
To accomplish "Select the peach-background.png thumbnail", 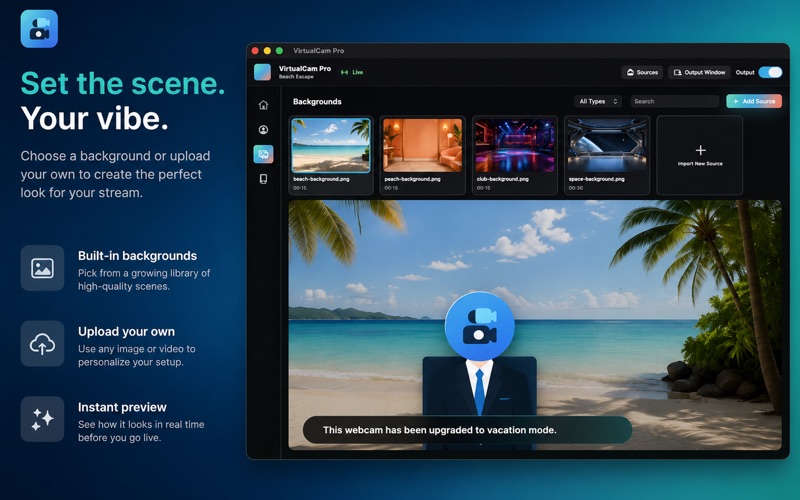I will tap(422, 145).
